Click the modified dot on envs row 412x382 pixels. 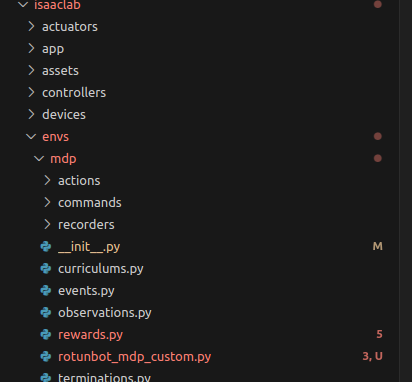377,136
